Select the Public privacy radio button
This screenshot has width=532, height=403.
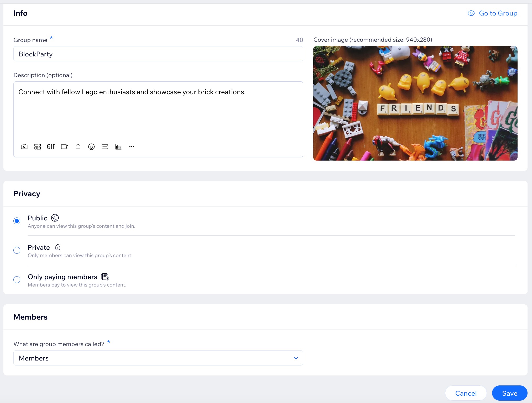point(17,221)
